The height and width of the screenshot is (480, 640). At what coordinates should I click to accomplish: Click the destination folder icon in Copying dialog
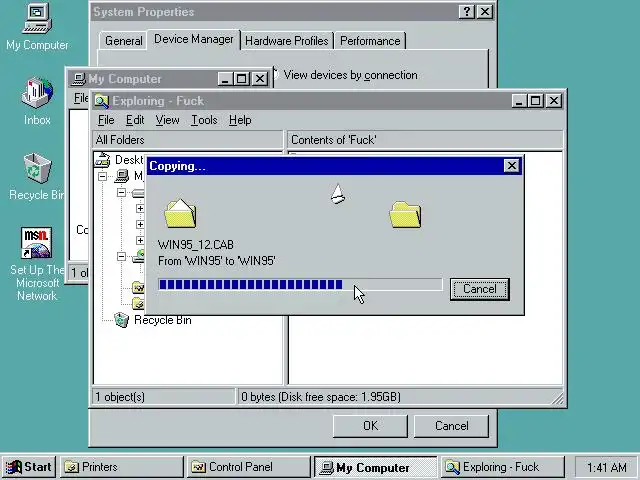[405, 214]
